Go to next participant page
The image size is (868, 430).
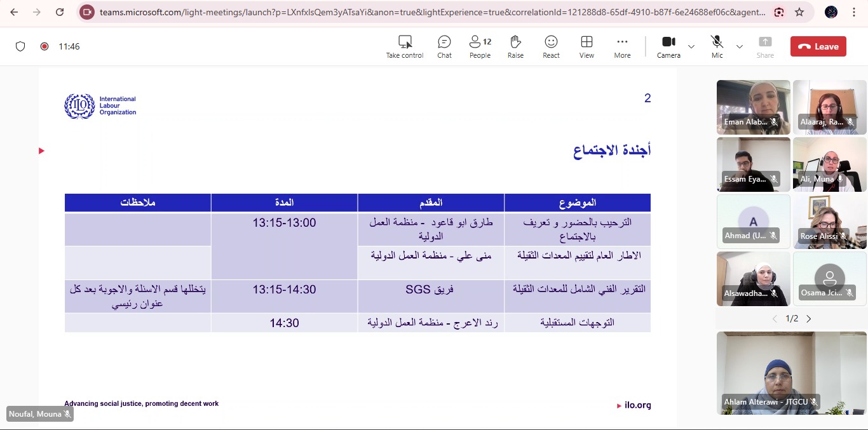pos(809,319)
